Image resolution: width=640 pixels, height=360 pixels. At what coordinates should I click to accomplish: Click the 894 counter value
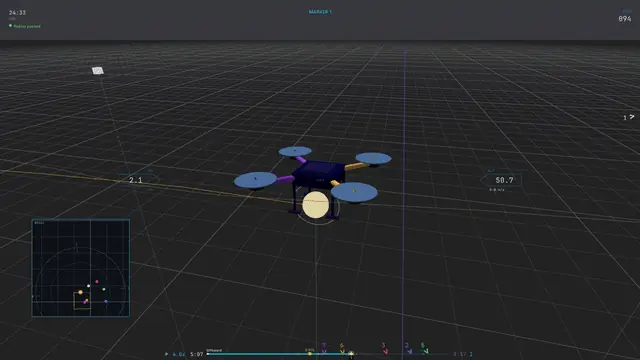624,19
